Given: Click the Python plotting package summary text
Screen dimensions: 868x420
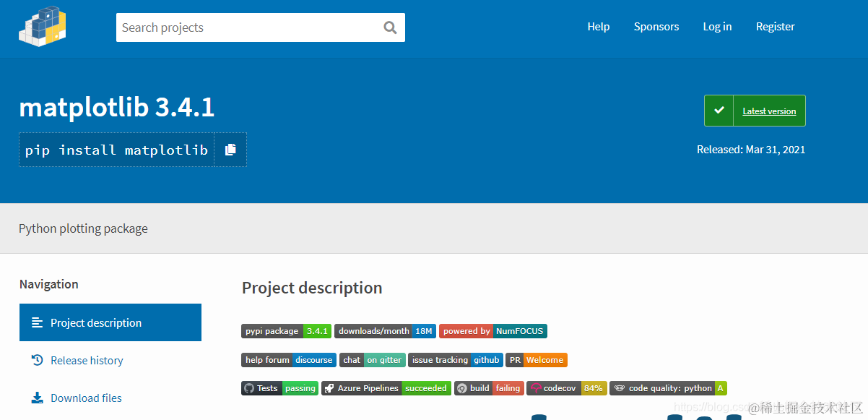Looking at the screenshot, I should pos(83,228).
